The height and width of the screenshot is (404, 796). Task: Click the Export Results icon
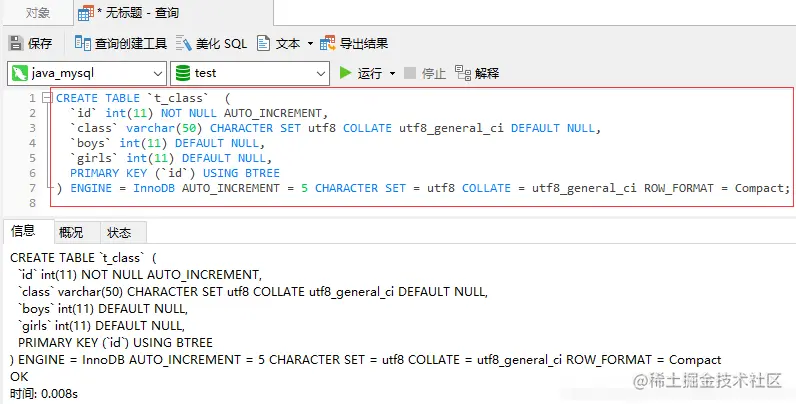tap(327, 43)
